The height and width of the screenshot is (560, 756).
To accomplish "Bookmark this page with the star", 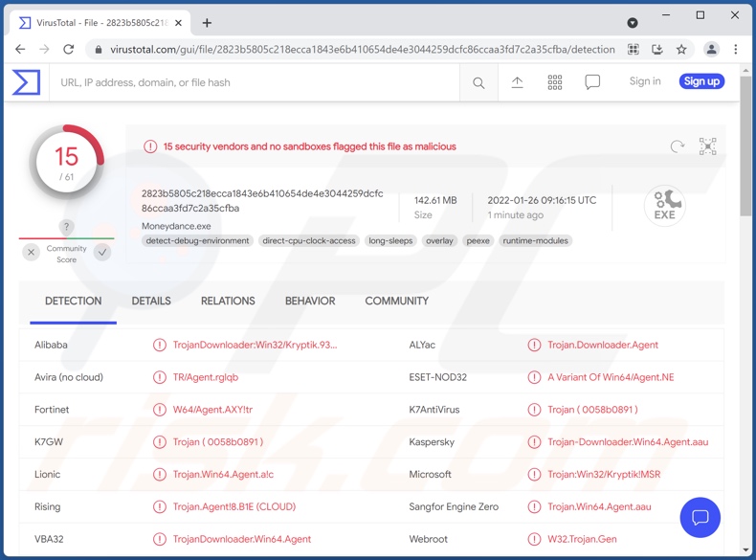I will [680, 49].
